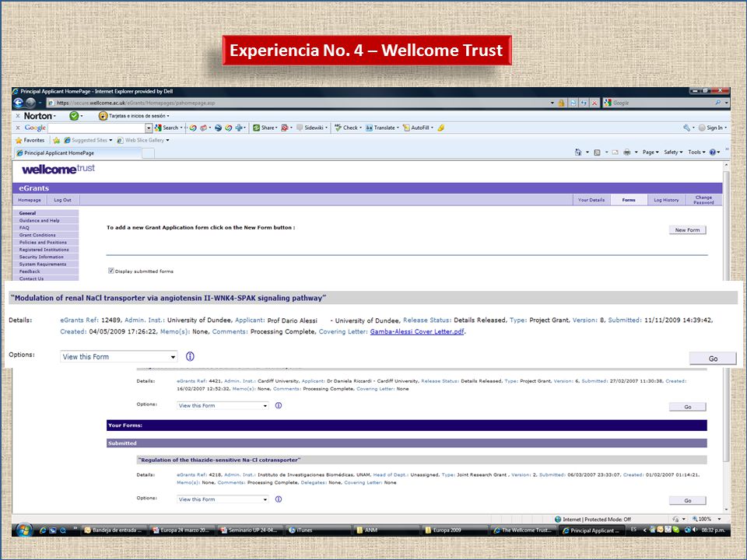The height and width of the screenshot is (560, 747).
Task: Click info icon beside Modulation form options
Action: point(190,357)
